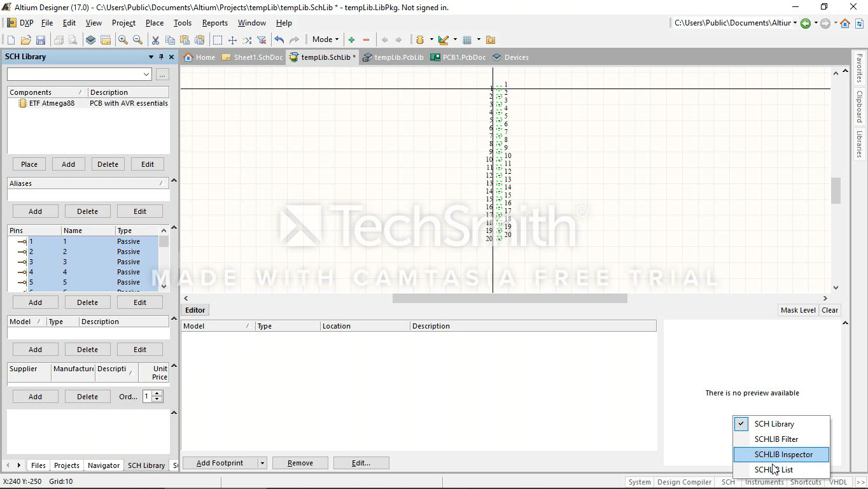Pin the SCH Library panel
Image resolution: width=868 pixels, height=489 pixels.
pyautogui.click(x=161, y=57)
